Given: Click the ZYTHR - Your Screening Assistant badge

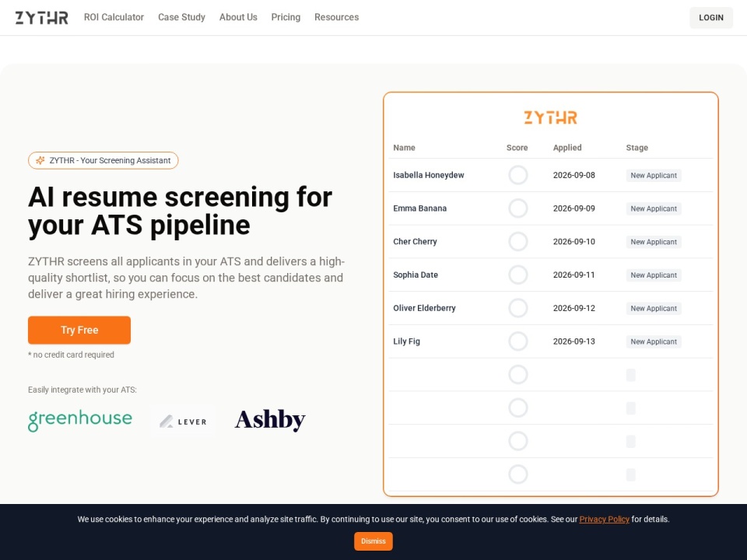Looking at the screenshot, I should click(x=103, y=160).
